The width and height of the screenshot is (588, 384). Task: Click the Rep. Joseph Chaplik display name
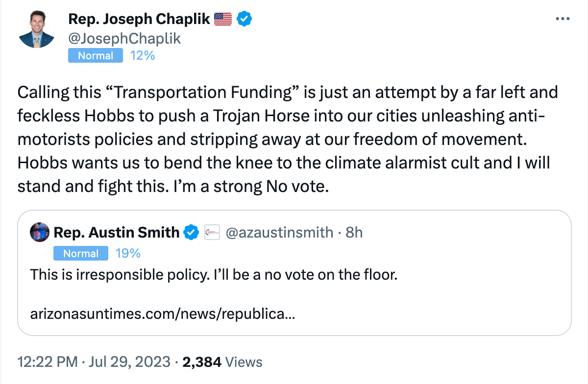point(139,19)
